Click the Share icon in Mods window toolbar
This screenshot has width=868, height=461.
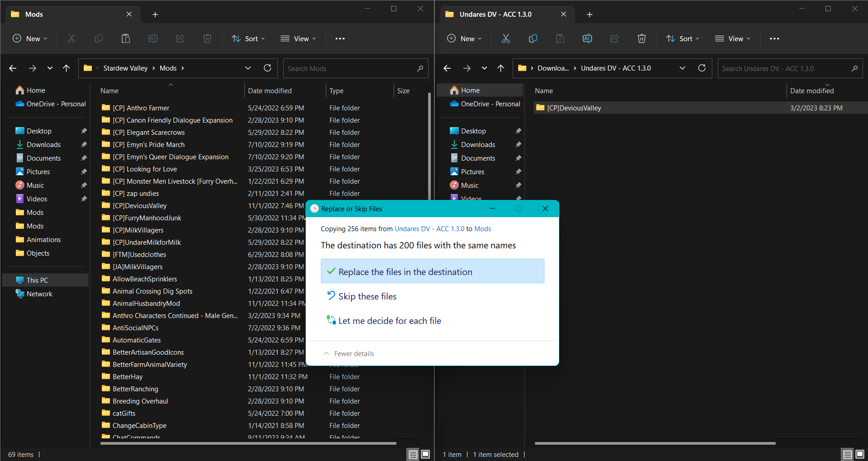click(180, 39)
